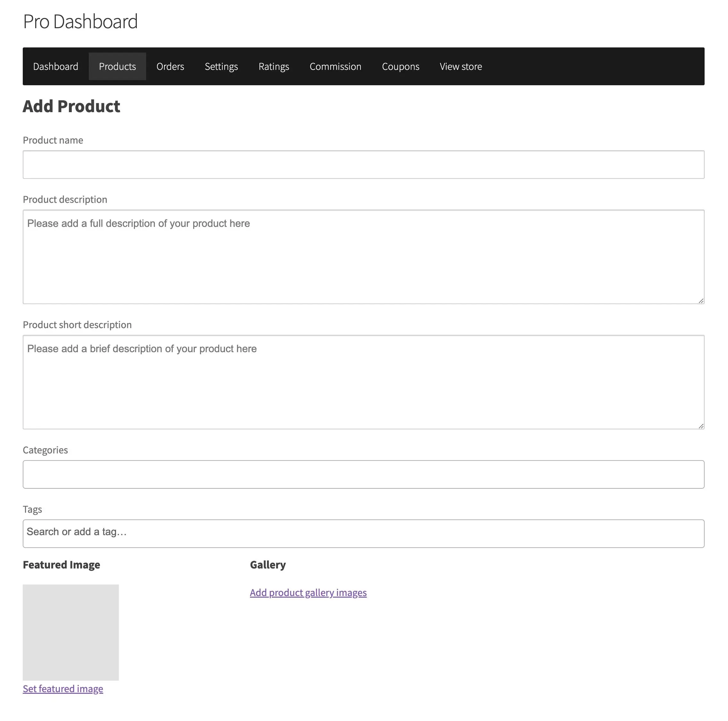Open the Categories selection field
This screenshot has width=728, height=721.
tap(364, 475)
